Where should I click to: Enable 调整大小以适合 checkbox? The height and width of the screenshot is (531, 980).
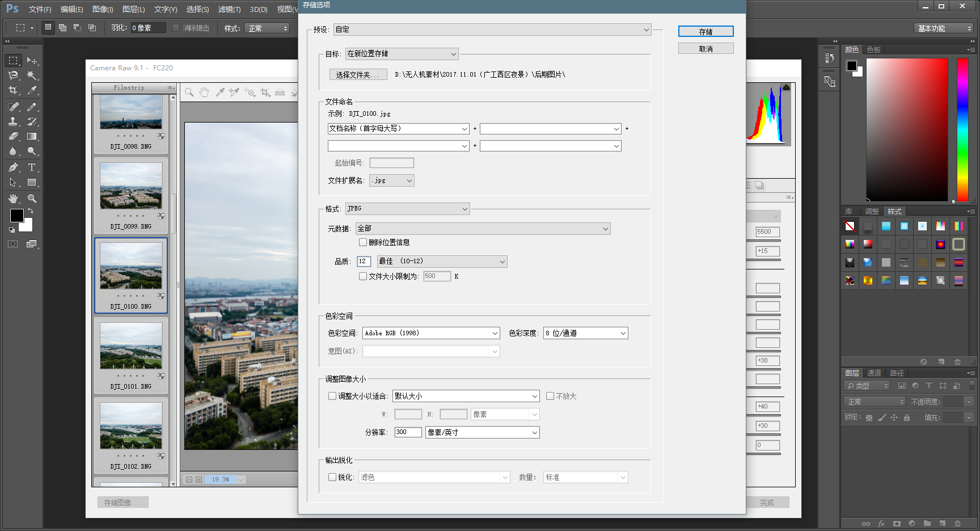[332, 396]
